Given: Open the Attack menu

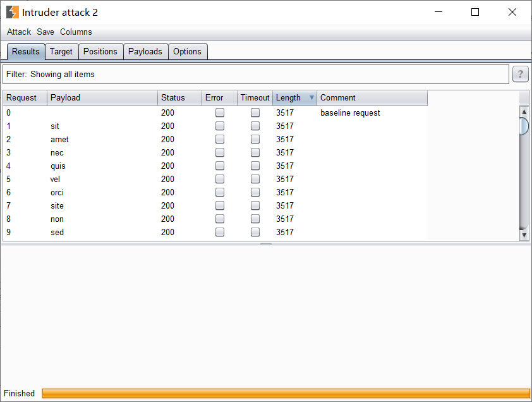Looking at the screenshot, I should [19, 32].
